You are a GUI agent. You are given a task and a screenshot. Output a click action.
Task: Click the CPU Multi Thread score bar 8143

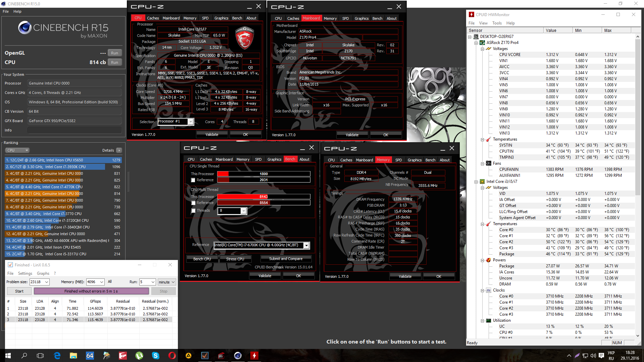263,197
